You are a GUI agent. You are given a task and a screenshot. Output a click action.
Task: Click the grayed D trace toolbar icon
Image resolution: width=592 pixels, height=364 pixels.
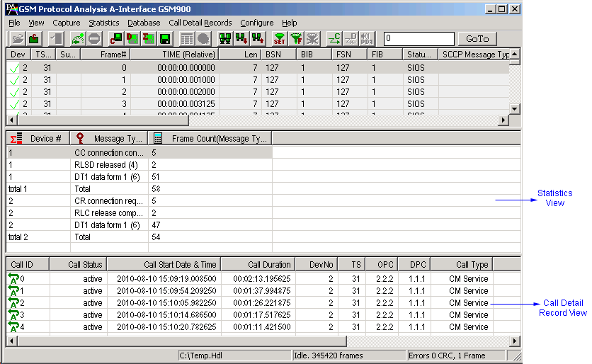[351, 38]
